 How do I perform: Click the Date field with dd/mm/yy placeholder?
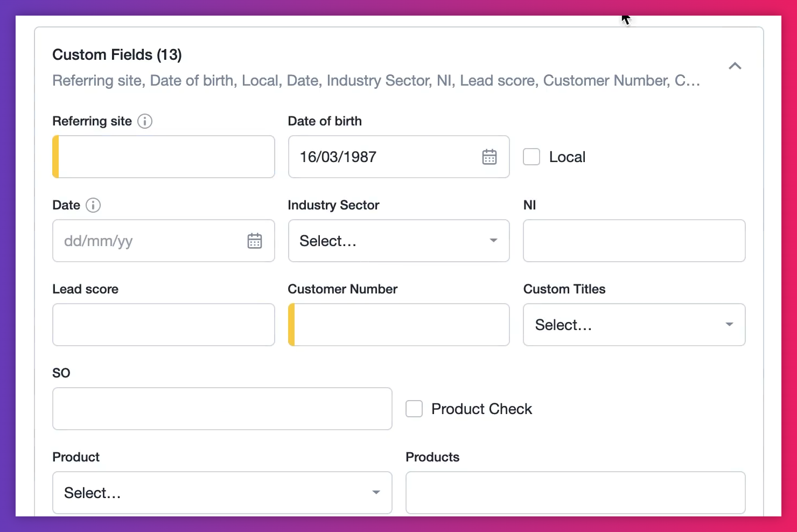click(x=164, y=241)
